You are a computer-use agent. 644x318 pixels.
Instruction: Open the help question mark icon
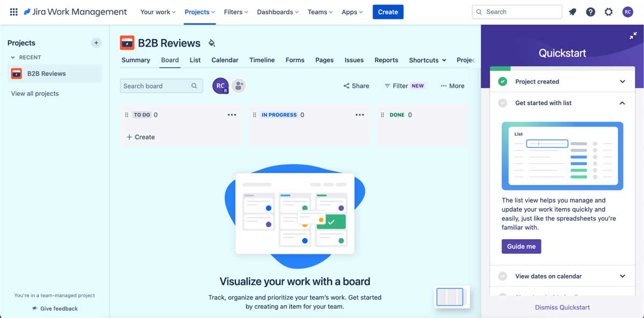click(590, 11)
